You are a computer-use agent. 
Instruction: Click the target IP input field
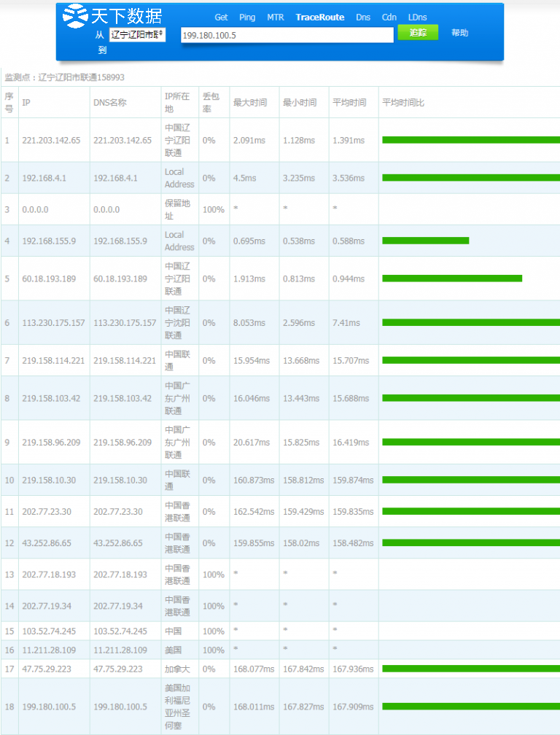pos(287,35)
